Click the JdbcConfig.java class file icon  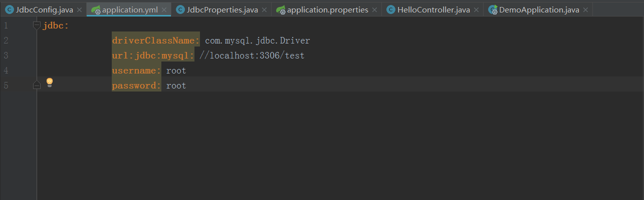click(x=10, y=10)
